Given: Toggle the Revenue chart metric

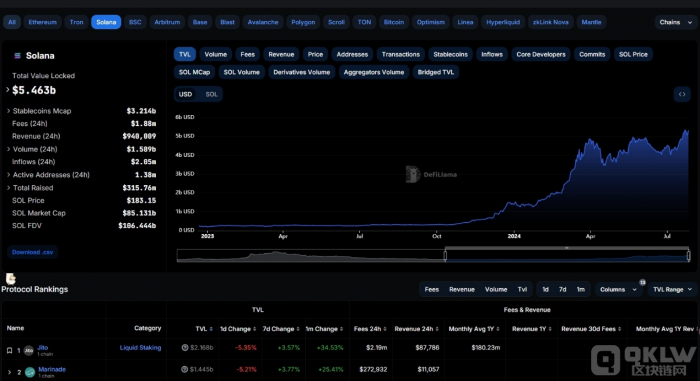Looking at the screenshot, I should [281, 54].
